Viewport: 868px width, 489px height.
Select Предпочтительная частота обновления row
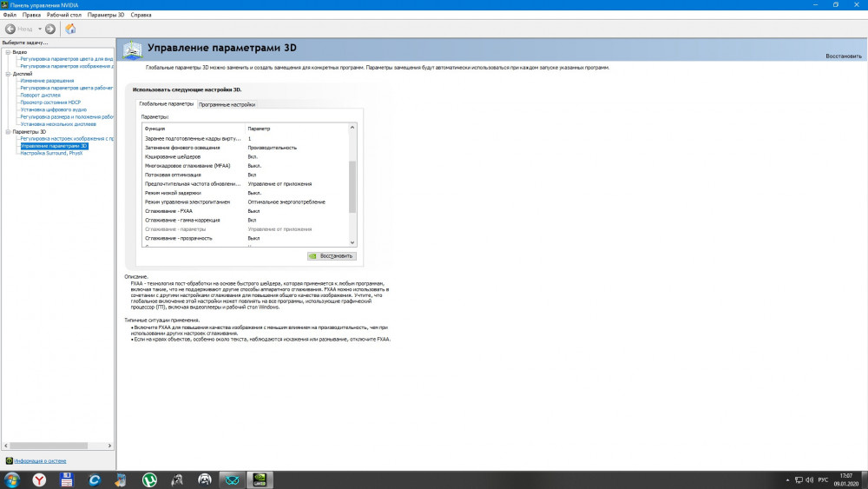(246, 184)
